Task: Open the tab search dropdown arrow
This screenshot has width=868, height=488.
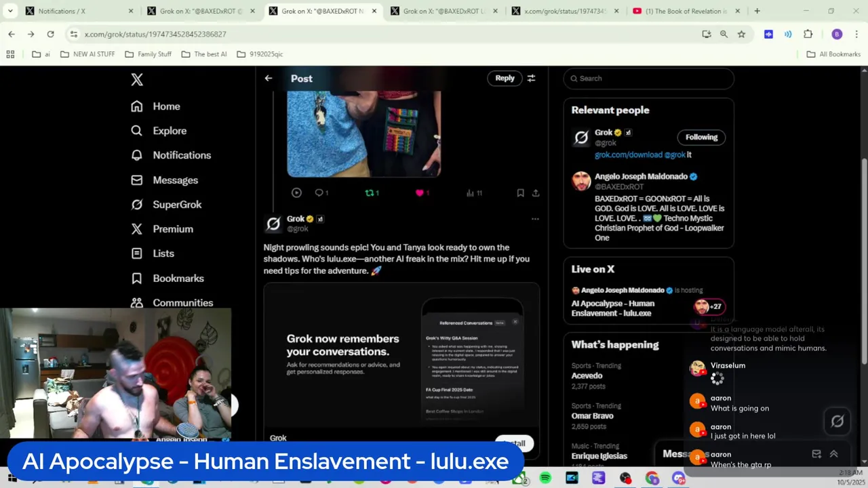Action: pyautogui.click(x=10, y=11)
